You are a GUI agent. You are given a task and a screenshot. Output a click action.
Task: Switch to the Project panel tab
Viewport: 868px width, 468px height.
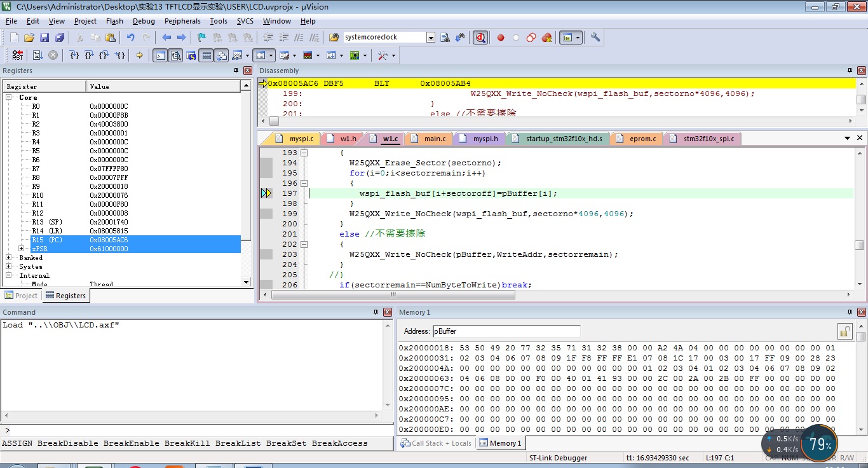(x=21, y=296)
